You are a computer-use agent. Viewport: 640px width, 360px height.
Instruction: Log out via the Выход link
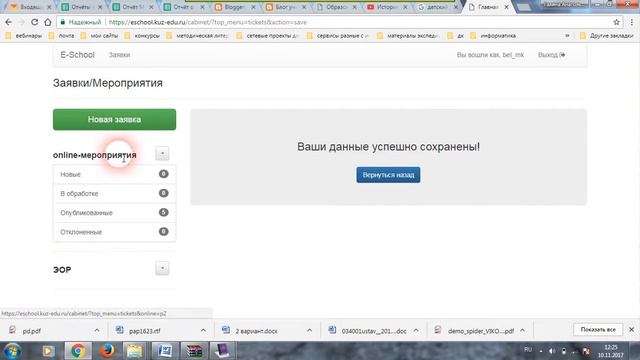[x=551, y=55]
